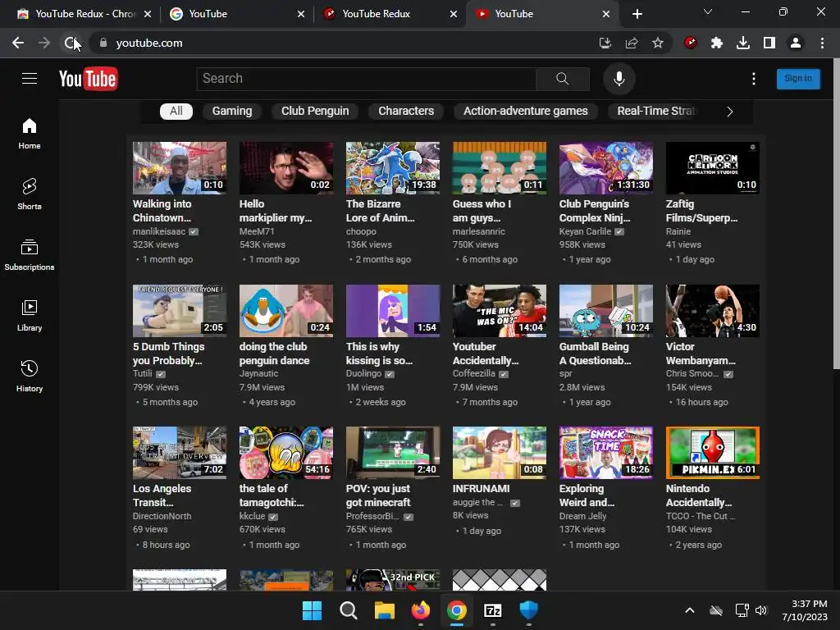
Task: Open Chrome three-dot menu
Action: point(822,43)
